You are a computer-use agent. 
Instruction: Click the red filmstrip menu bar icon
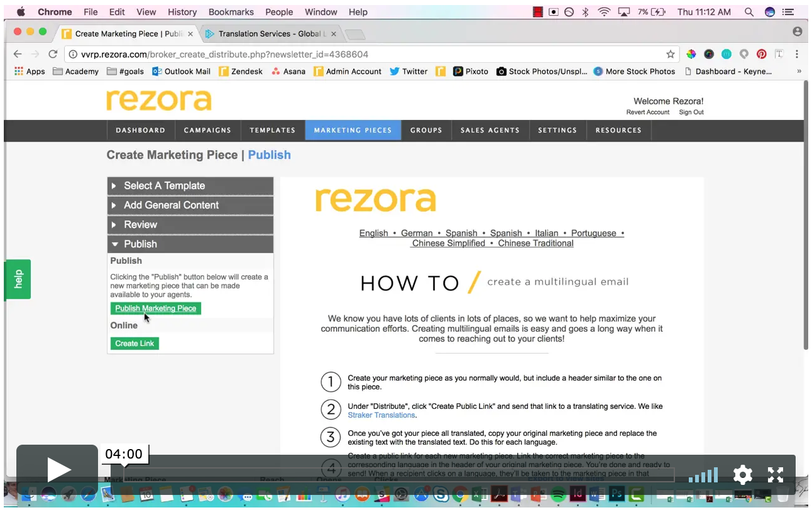point(538,12)
